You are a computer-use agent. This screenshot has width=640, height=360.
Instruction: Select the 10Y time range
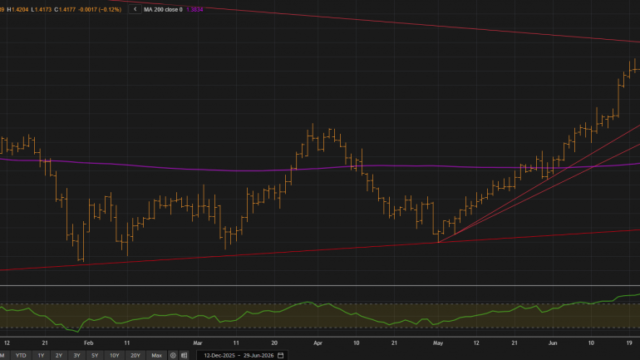tap(114, 356)
